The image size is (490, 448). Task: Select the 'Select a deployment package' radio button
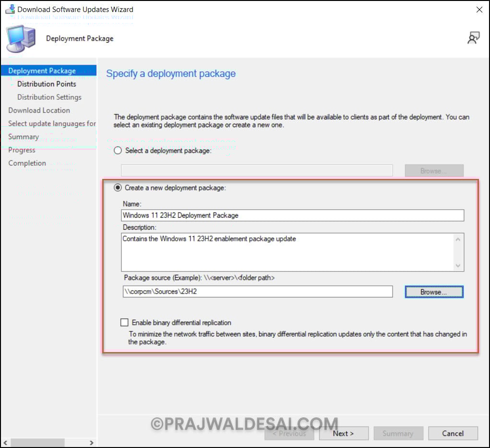click(x=118, y=151)
